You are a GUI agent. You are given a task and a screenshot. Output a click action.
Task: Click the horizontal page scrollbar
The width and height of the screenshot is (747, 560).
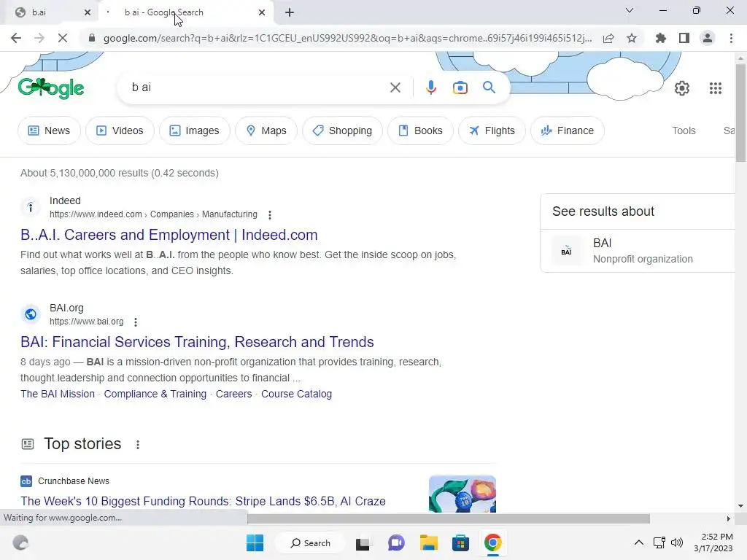[448, 518]
